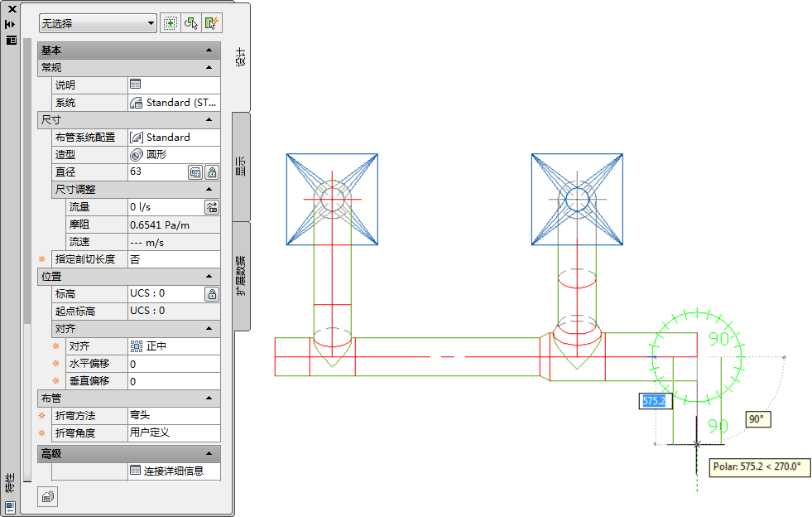Close the properties palette
Viewport: 812px width, 517px height.
[x=12, y=9]
